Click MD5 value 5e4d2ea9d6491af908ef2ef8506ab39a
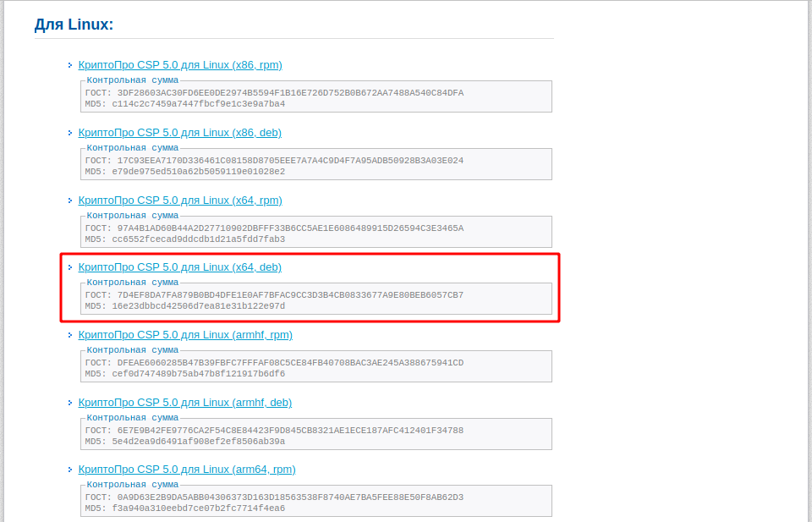The image size is (812, 522). [x=198, y=442]
